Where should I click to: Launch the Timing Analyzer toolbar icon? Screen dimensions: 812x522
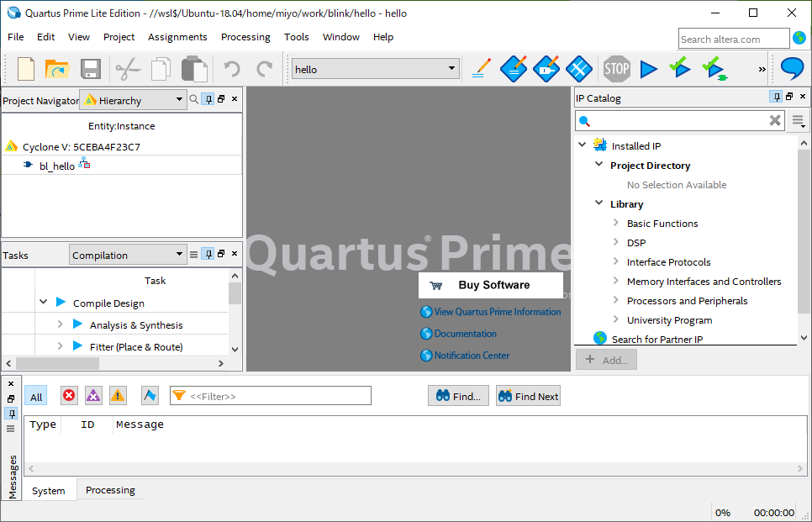tap(578, 69)
